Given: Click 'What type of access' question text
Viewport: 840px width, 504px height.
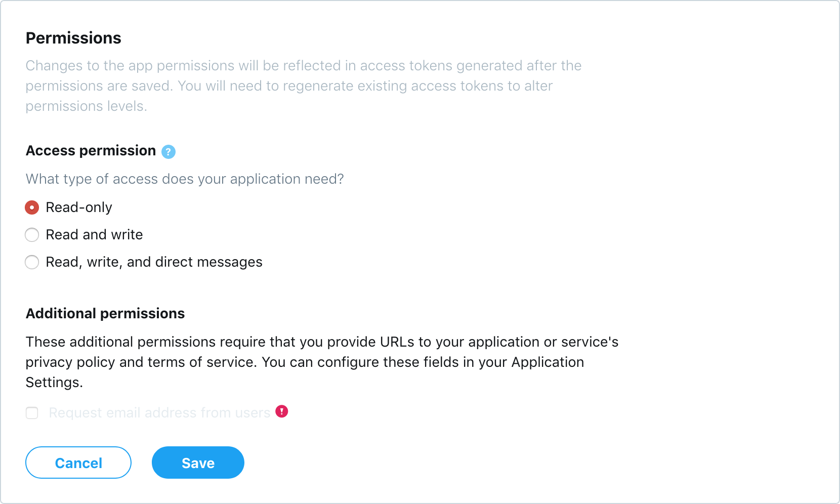Looking at the screenshot, I should pyautogui.click(x=185, y=179).
